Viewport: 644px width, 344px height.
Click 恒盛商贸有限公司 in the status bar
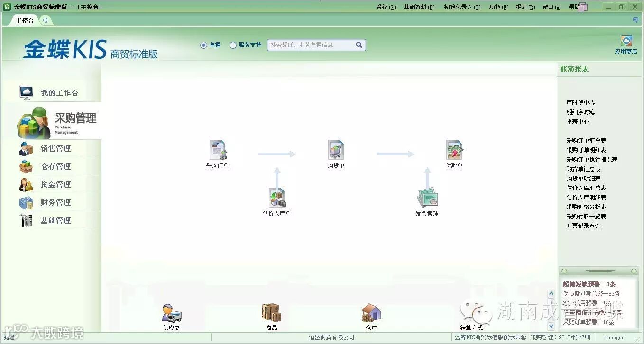(x=331, y=337)
